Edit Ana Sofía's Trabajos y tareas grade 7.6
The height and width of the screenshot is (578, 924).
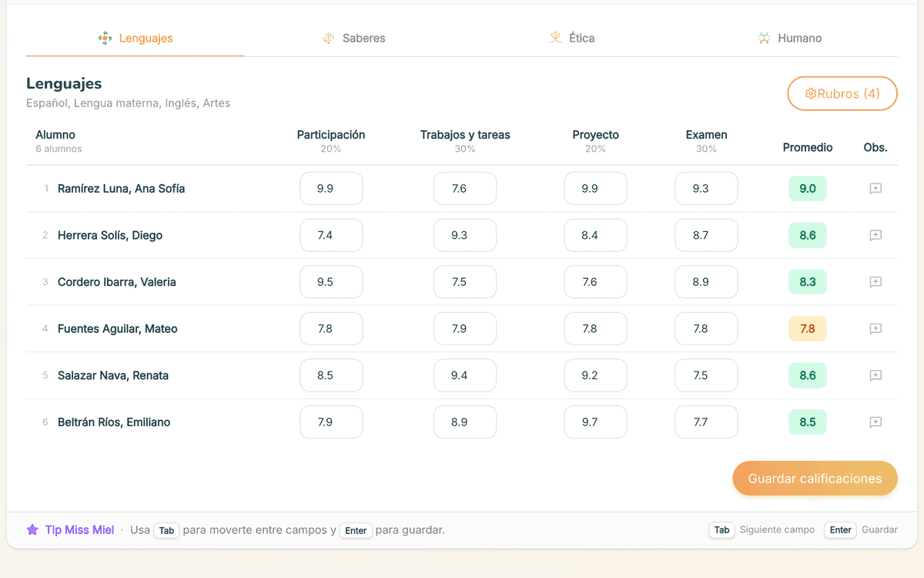pyautogui.click(x=465, y=189)
